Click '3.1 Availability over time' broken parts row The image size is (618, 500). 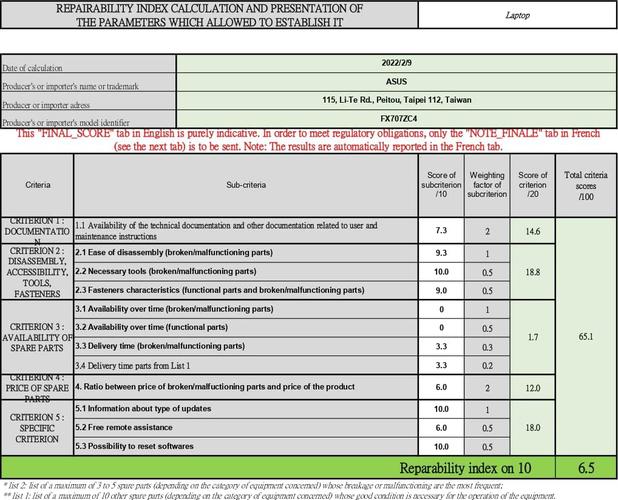(246, 309)
